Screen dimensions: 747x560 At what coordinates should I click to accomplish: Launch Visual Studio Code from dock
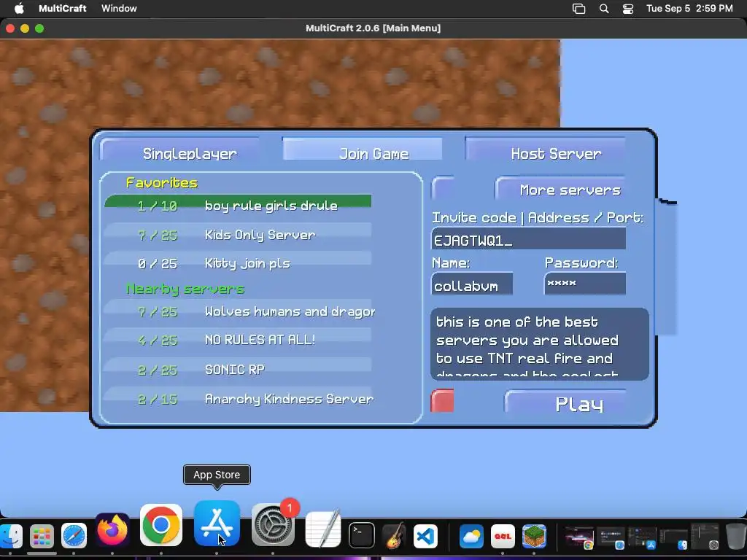click(x=425, y=536)
